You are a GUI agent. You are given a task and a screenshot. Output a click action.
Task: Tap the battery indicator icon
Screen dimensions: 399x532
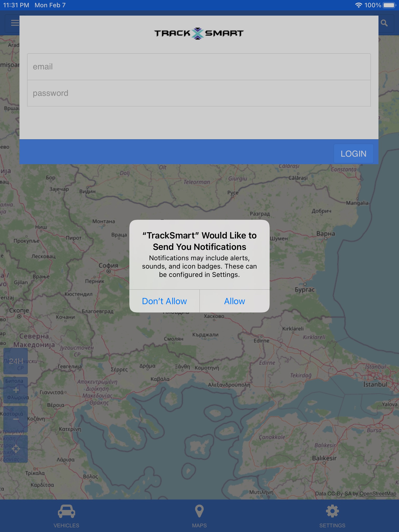[389, 5]
